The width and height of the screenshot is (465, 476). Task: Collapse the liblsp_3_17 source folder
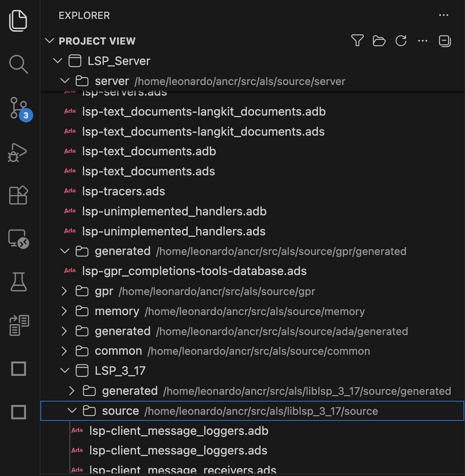pos(72,410)
